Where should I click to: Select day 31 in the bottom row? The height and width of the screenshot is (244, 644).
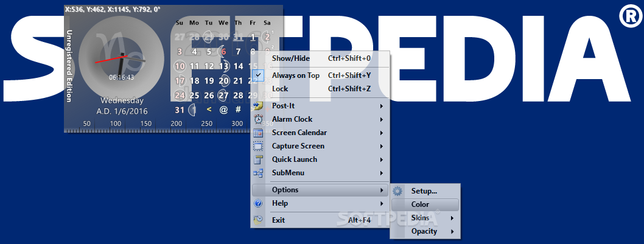180,110
